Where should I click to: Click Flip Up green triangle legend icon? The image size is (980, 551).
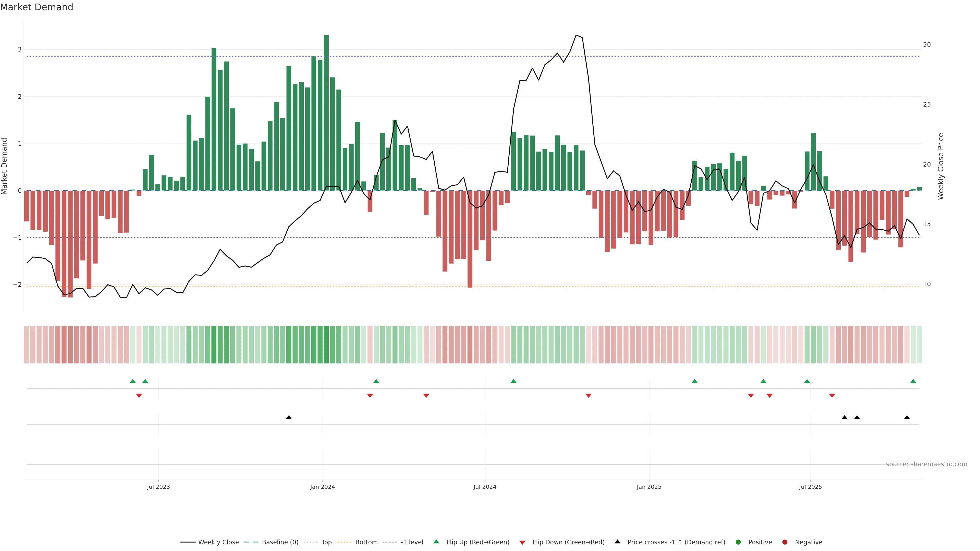(x=436, y=542)
